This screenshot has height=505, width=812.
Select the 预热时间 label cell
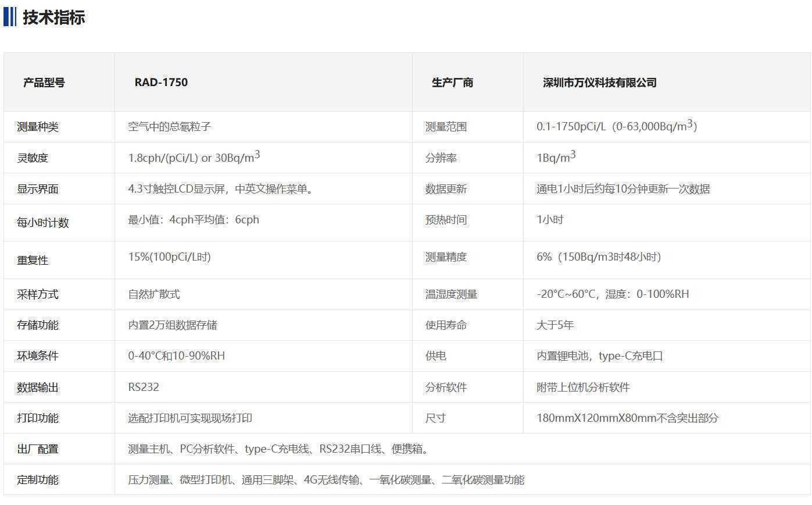(x=468, y=222)
